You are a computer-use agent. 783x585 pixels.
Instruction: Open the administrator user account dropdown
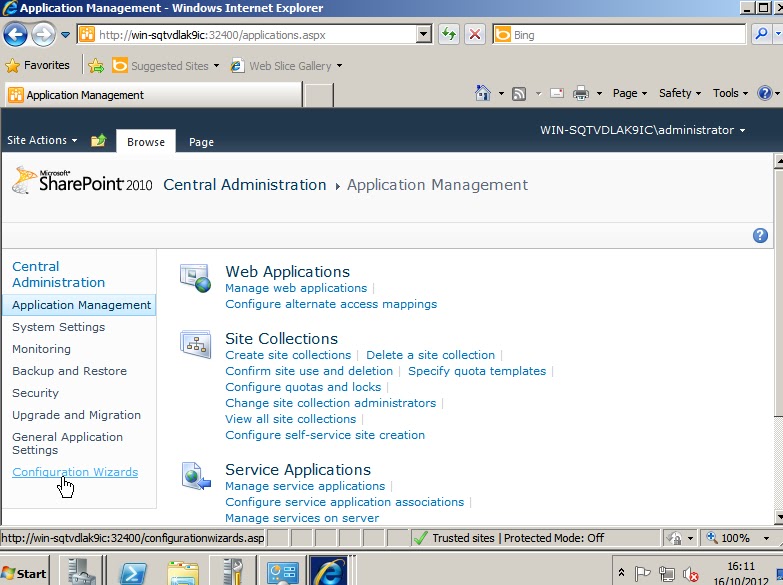642,130
